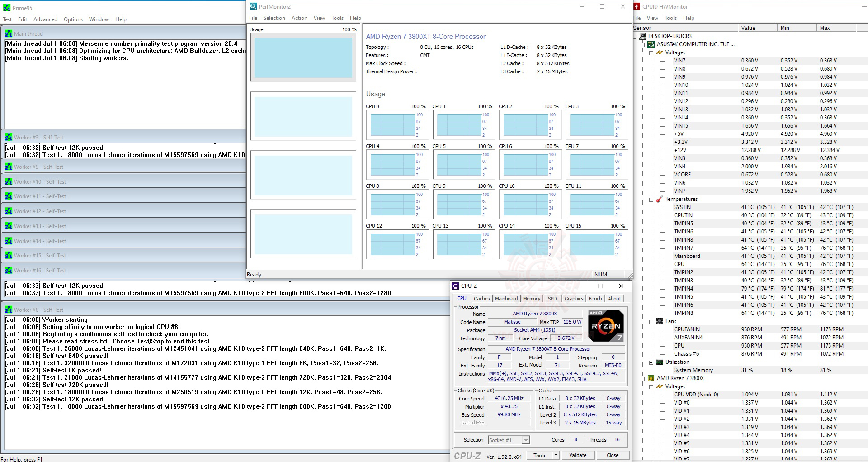Screen dimensions: 868x462
Task: Open the Advanced menu in Prime95
Action: 45,19
